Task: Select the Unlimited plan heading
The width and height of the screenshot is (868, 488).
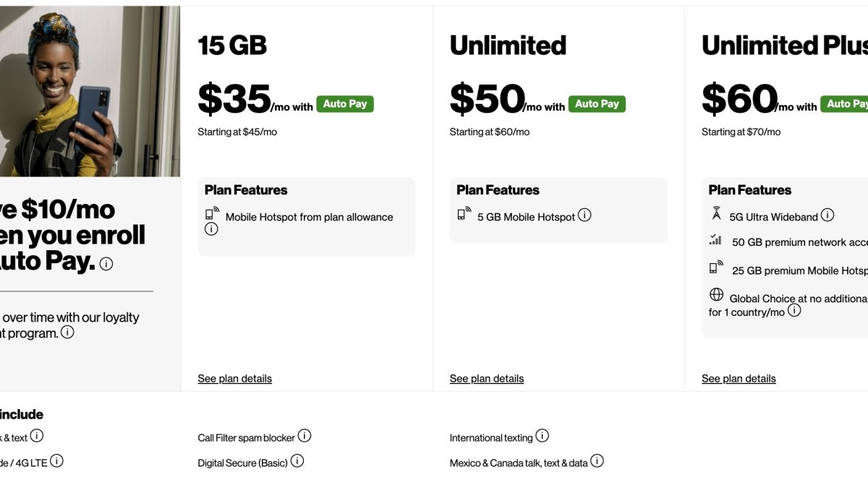Action: [x=508, y=46]
